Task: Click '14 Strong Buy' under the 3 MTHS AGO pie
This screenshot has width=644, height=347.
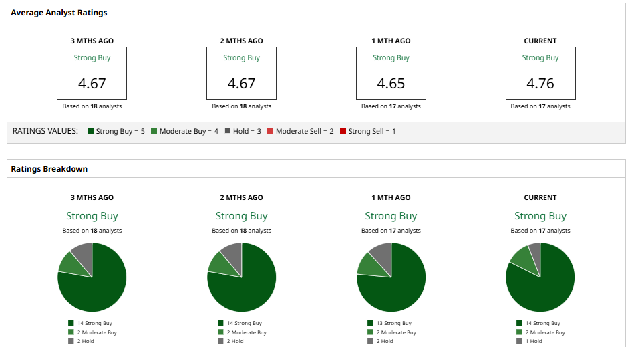Action: click(x=94, y=323)
